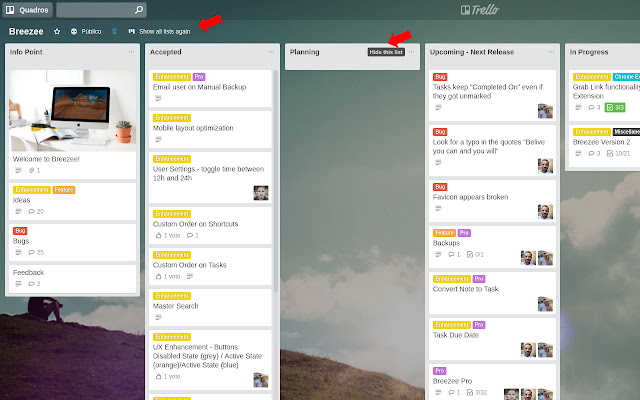
Task: Click avatar on Favicon appears broken card
Action: (x=545, y=212)
